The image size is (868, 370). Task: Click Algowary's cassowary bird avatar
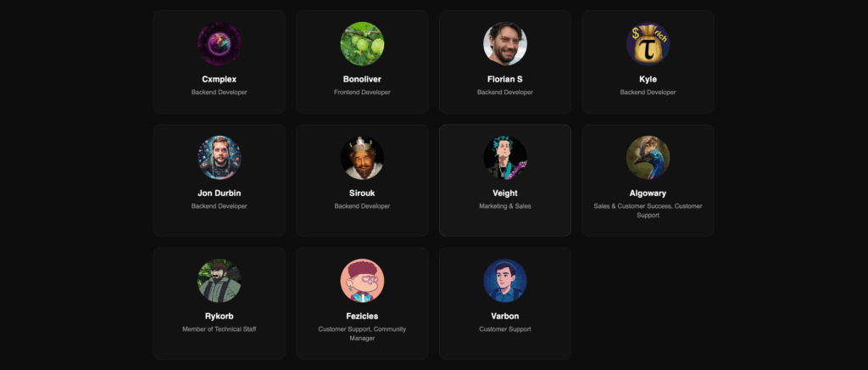click(648, 158)
